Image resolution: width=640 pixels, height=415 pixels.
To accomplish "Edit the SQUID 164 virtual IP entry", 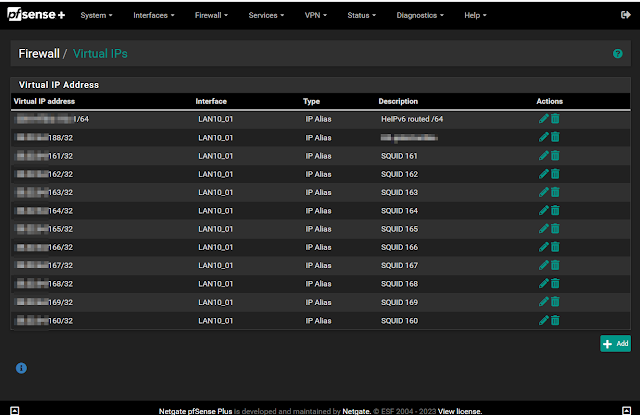I will (x=543, y=210).
